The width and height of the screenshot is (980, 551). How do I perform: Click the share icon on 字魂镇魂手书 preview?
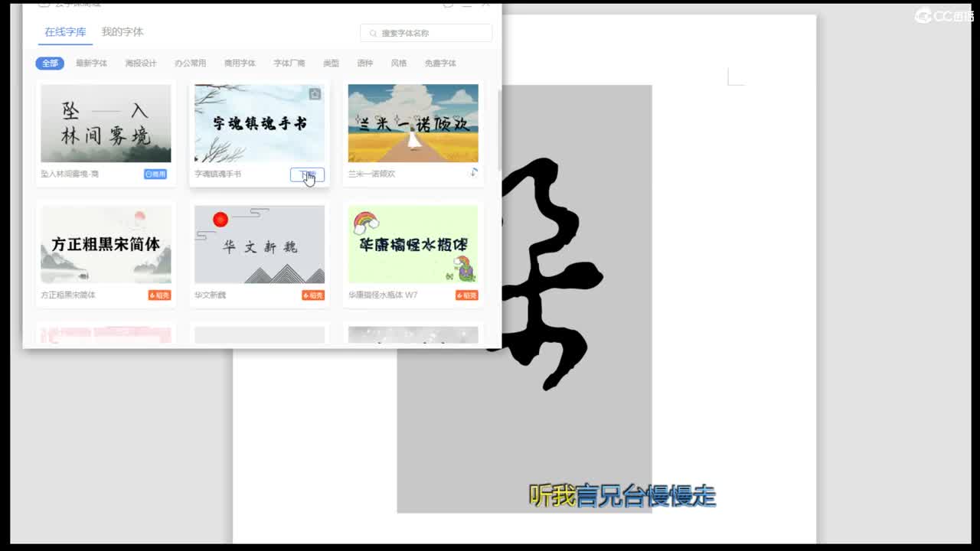pyautogui.click(x=315, y=93)
